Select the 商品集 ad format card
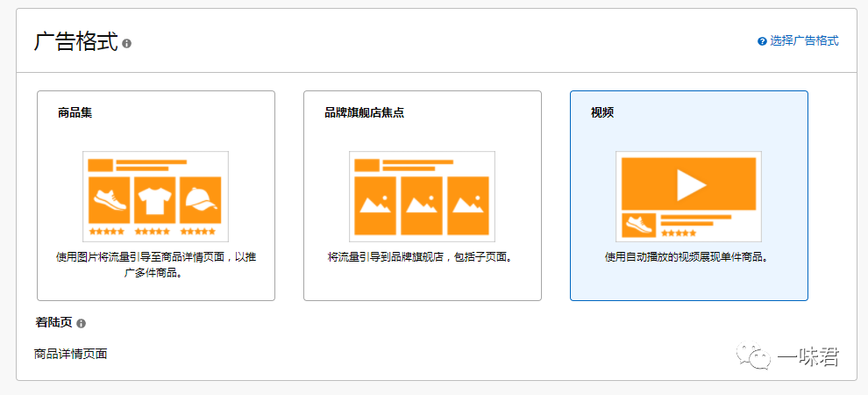 click(156, 196)
